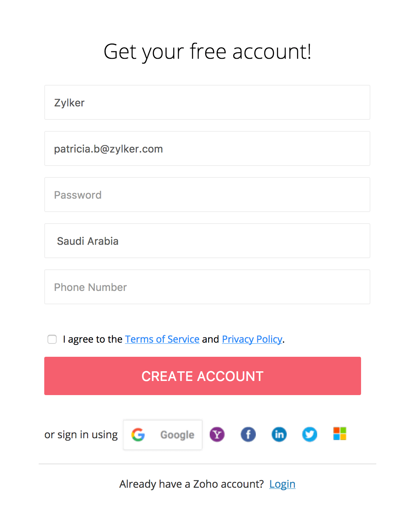
Task: Follow the Login link
Action: (x=282, y=484)
